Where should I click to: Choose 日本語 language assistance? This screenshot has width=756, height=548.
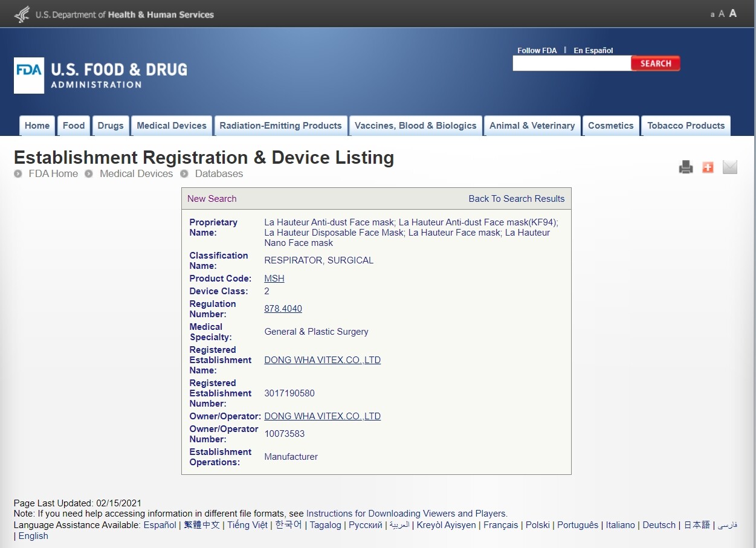697,525
